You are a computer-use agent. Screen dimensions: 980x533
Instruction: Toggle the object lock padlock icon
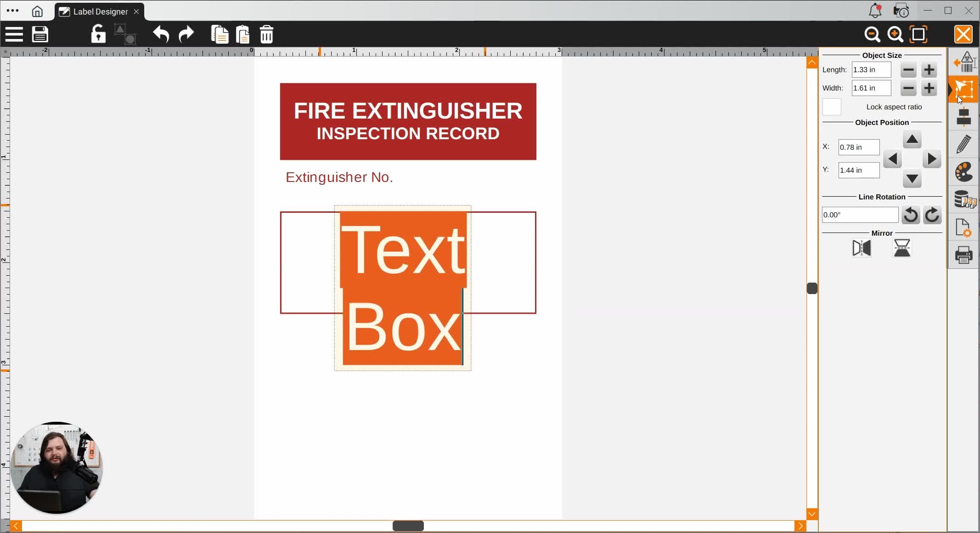tap(98, 34)
